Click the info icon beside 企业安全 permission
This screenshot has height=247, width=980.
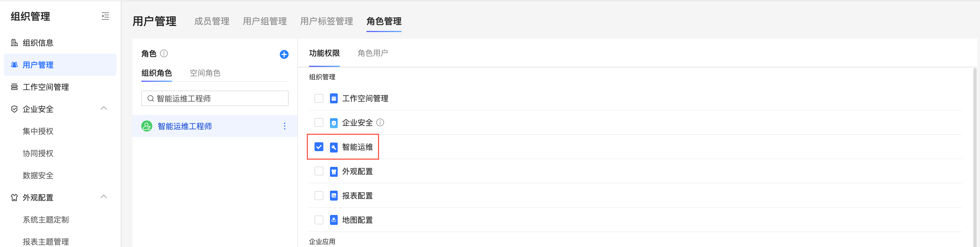380,122
